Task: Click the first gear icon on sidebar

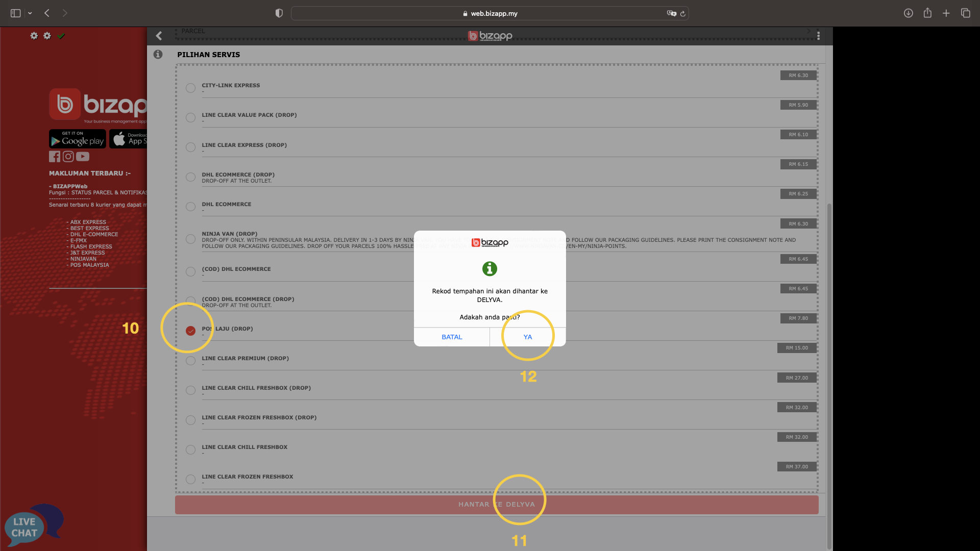Action: point(34,36)
